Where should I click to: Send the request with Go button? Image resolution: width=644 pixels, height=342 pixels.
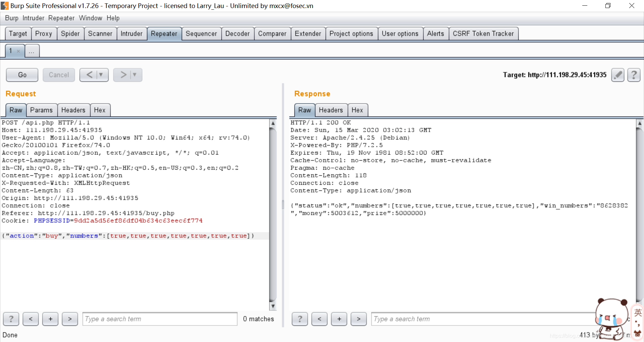(x=22, y=75)
